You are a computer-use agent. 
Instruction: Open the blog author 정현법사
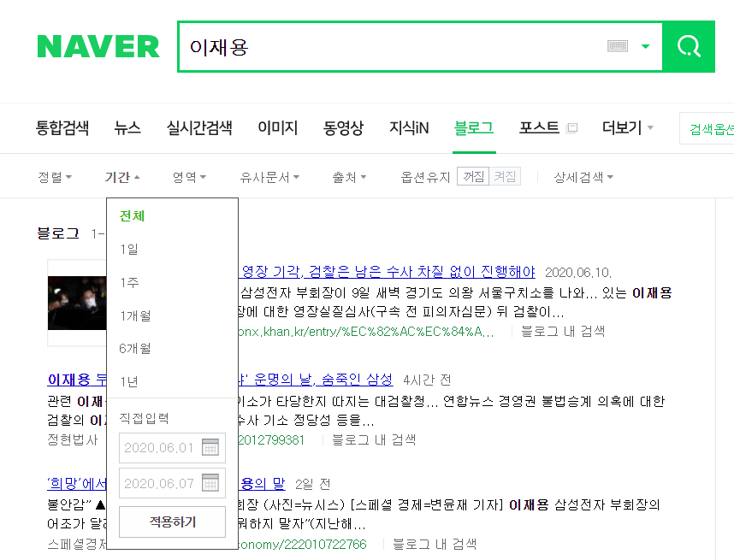click(x=73, y=439)
